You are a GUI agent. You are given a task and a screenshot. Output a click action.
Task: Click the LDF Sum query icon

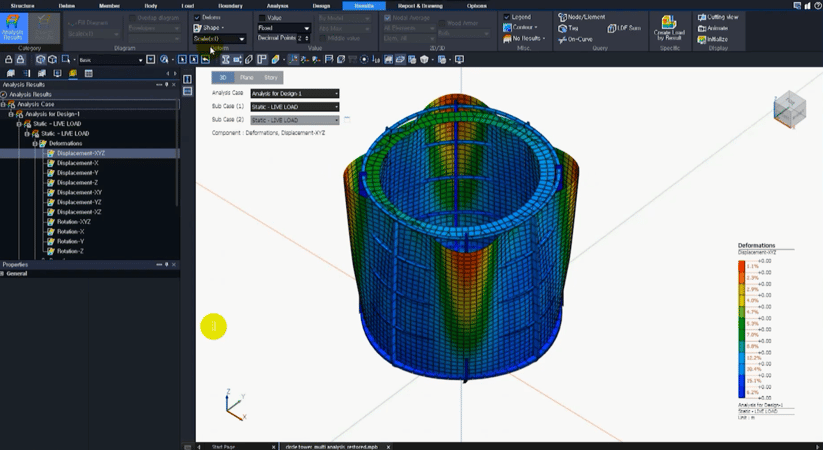point(625,28)
